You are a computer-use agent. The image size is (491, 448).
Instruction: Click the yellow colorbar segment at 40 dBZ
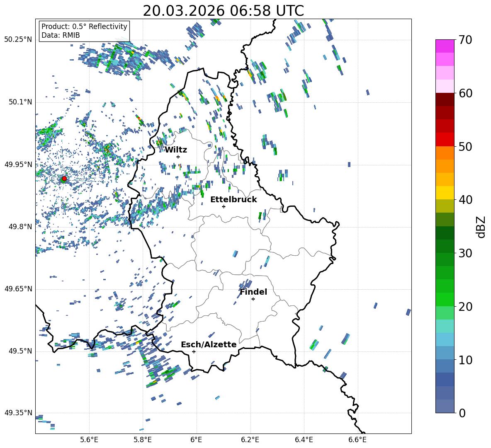(445, 193)
